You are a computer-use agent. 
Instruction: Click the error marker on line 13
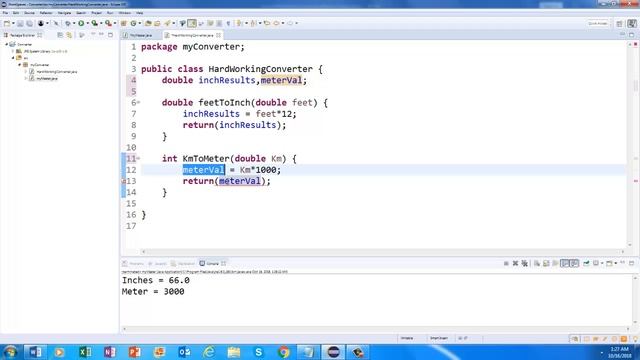coord(124,181)
